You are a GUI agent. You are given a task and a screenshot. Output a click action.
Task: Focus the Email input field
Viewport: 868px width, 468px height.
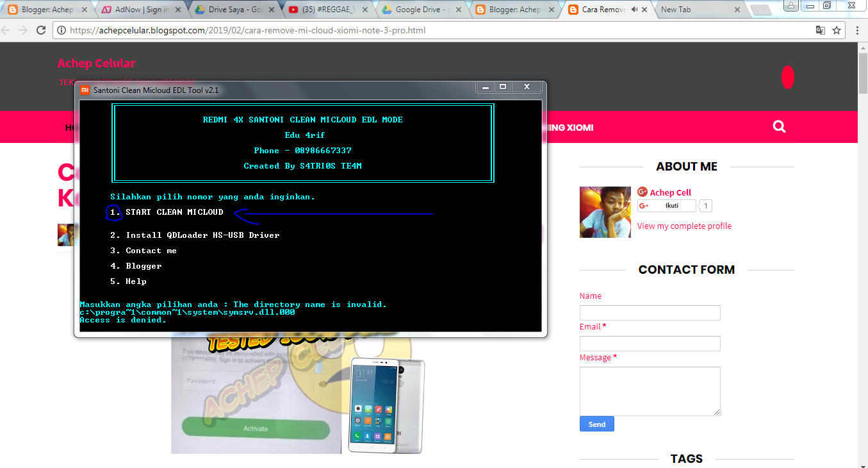click(x=650, y=344)
